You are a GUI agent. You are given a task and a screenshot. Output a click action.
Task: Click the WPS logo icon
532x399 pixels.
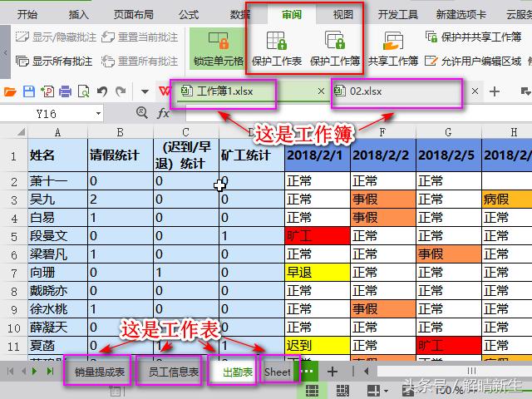point(165,91)
